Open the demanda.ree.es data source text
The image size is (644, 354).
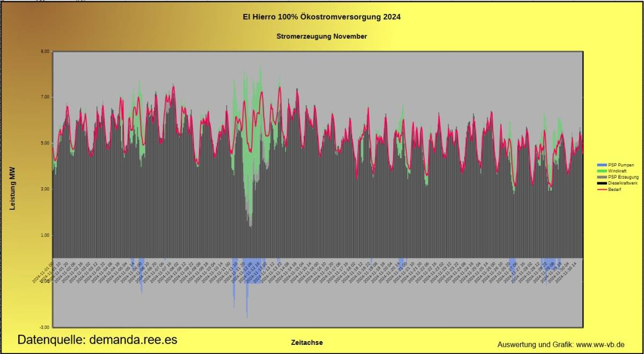(97, 340)
